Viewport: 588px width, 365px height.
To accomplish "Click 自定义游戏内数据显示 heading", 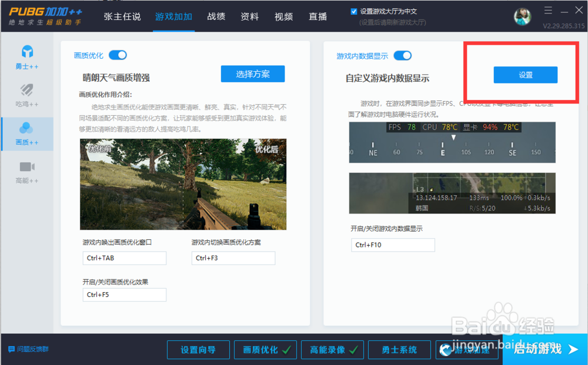I will click(x=387, y=78).
